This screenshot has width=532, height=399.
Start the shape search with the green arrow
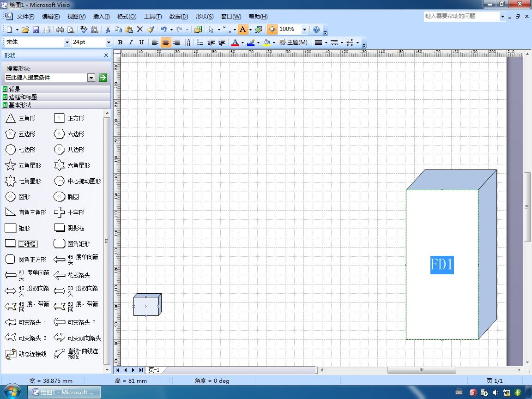coord(103,78)
